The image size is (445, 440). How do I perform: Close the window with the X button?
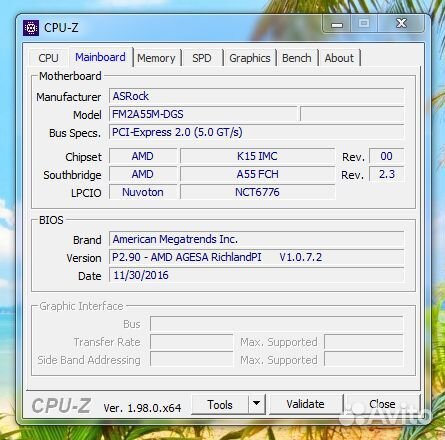pyautogui.click(x=401, y=23)
